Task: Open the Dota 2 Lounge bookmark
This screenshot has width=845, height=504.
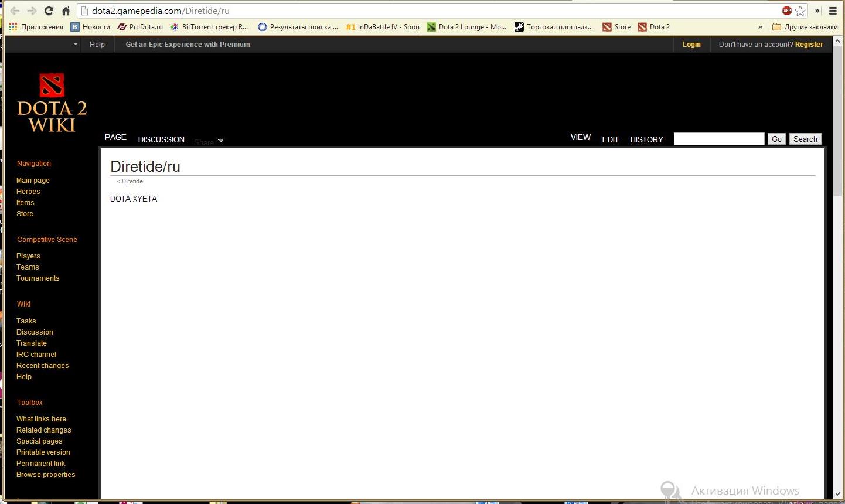Action: coord(466,27)
